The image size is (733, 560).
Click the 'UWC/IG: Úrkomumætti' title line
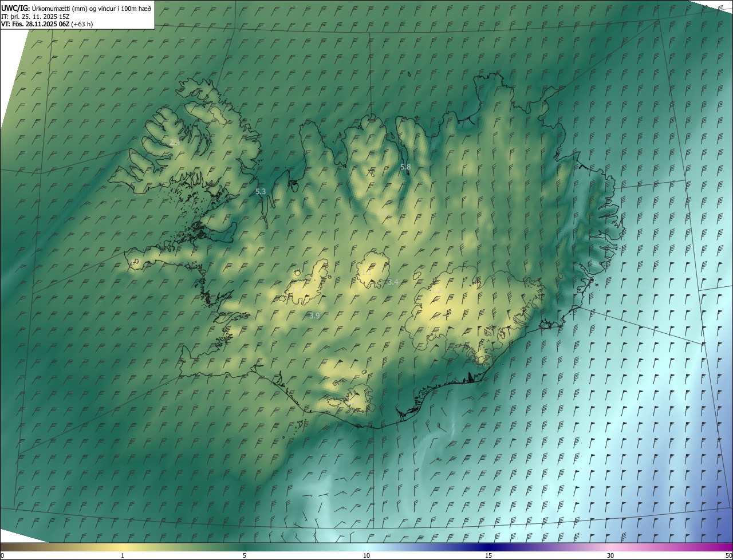76,8
